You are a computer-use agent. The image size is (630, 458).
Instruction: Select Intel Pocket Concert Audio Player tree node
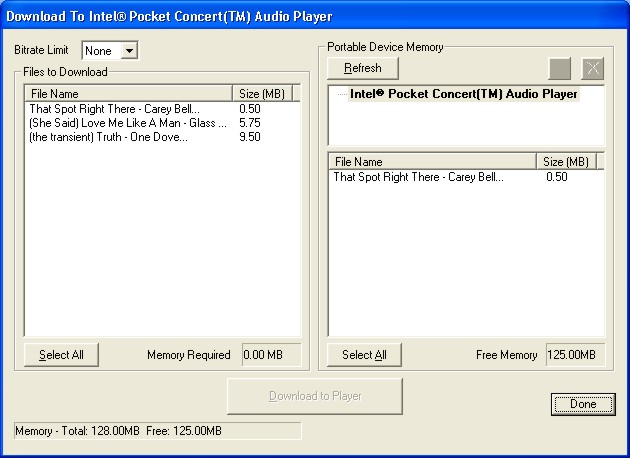tap(463, 94)
